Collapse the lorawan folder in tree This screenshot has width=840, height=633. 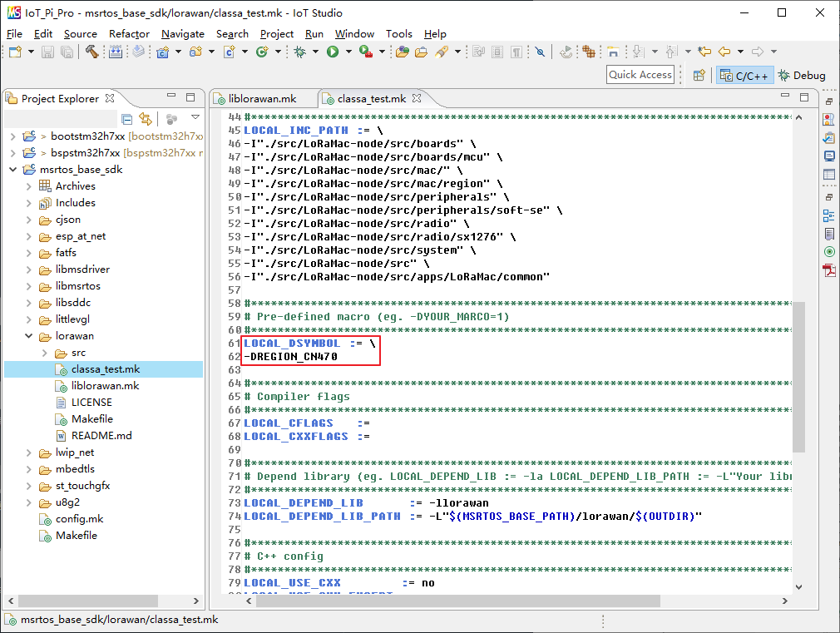pos(28,336)
